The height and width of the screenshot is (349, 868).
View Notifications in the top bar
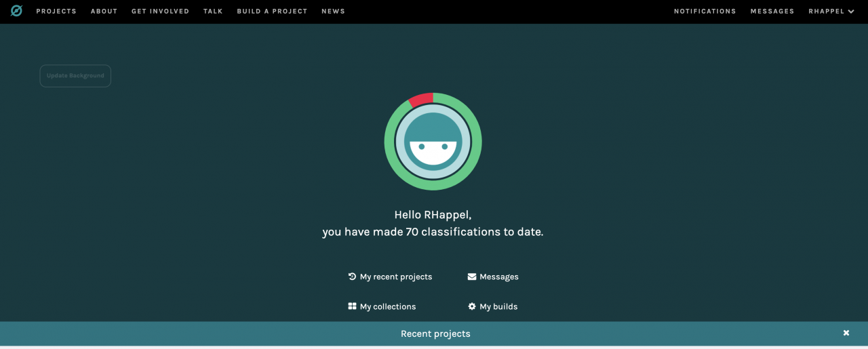click(705, 12)
